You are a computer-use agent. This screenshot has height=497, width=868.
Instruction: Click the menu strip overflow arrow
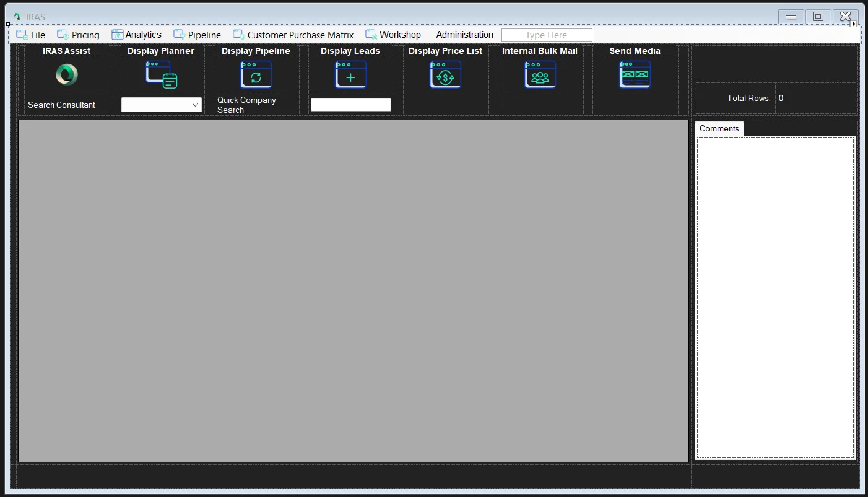854,24
